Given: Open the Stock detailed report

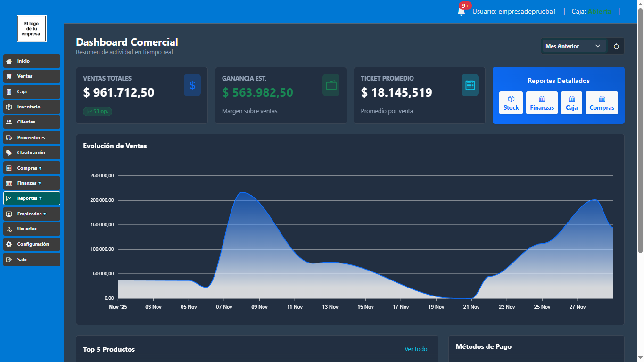Looking at the screenshot, I should 511,103.
